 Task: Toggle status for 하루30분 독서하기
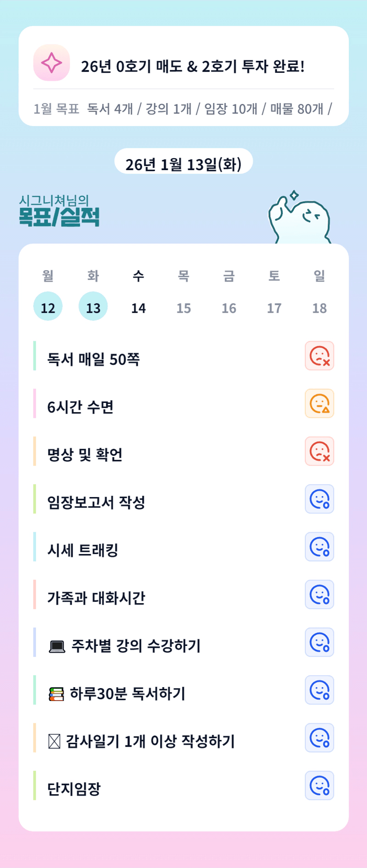[319, 690]
